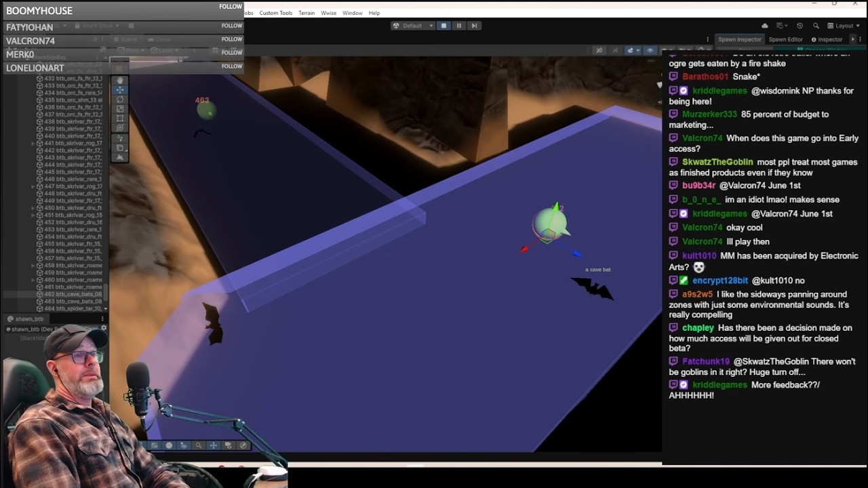Click SkwatzTheGoblin username in chat

coord(717,162)
